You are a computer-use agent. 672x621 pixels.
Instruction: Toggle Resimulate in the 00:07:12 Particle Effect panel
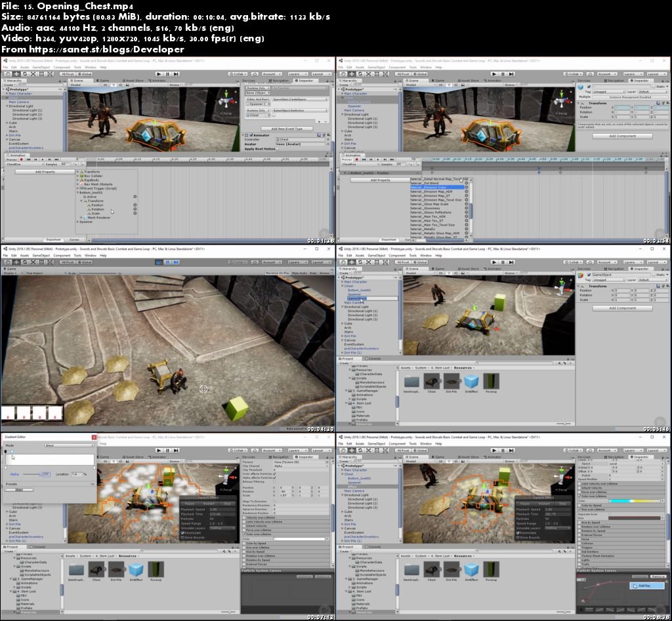pyautogui.click(x=182, y=532)
